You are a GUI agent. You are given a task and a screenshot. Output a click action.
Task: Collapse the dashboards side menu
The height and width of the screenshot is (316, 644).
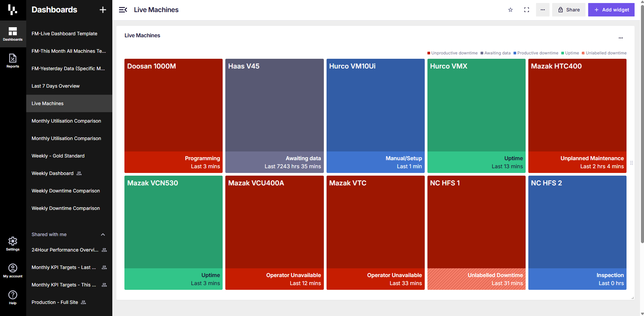pos(123,10)
